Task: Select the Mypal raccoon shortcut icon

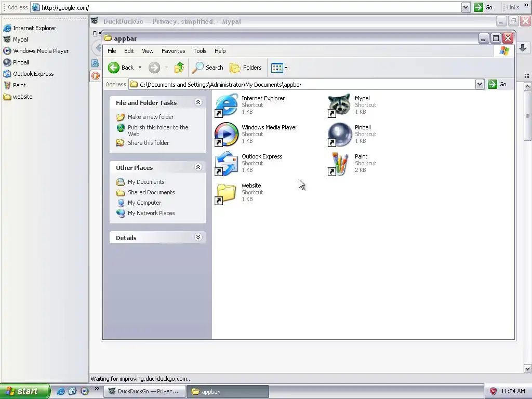Action: point(339,105)
